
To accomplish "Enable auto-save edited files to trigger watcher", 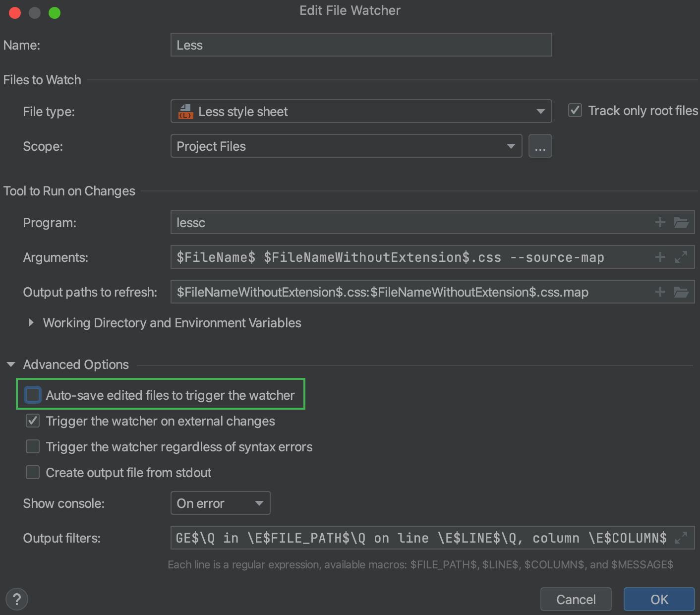I will (32, 394).
